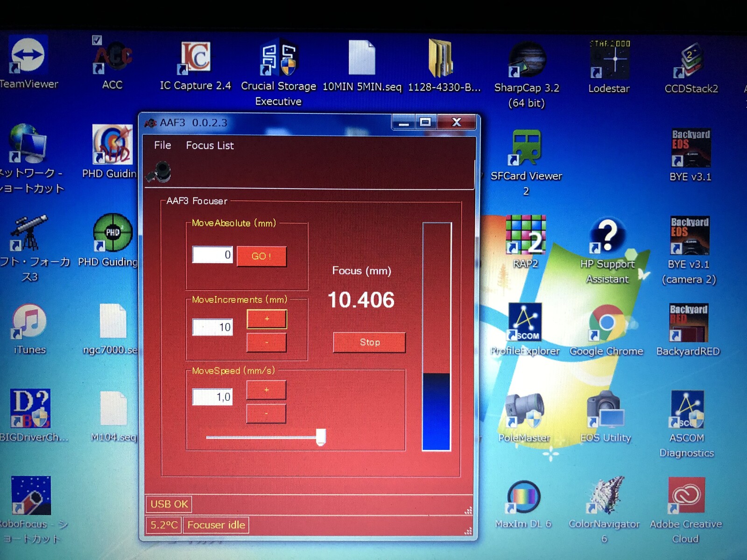
Task: Select the iTunes desktop icon
Action: click(30, 329)
